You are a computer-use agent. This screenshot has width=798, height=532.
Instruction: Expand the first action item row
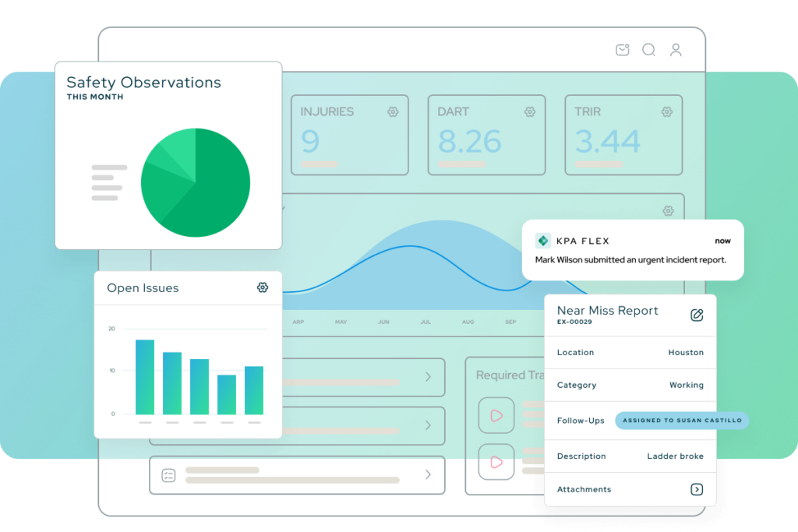(427, 377)
